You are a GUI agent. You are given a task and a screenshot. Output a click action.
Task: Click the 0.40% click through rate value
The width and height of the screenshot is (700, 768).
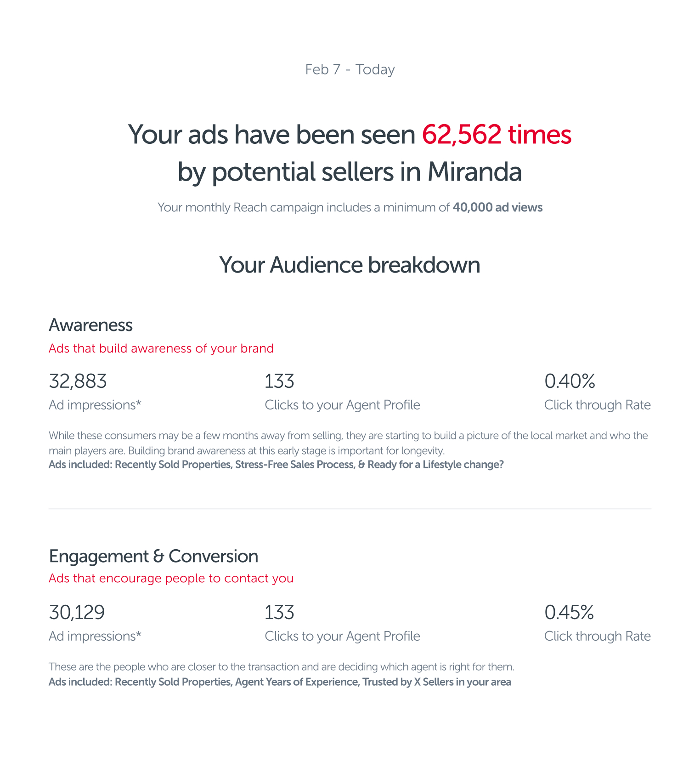(570, 381)
